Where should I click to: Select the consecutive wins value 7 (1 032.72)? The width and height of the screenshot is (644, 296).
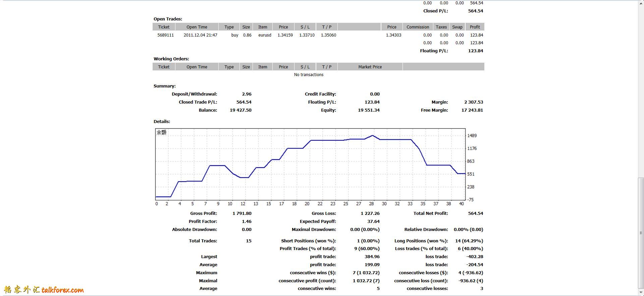coord(366,273)
